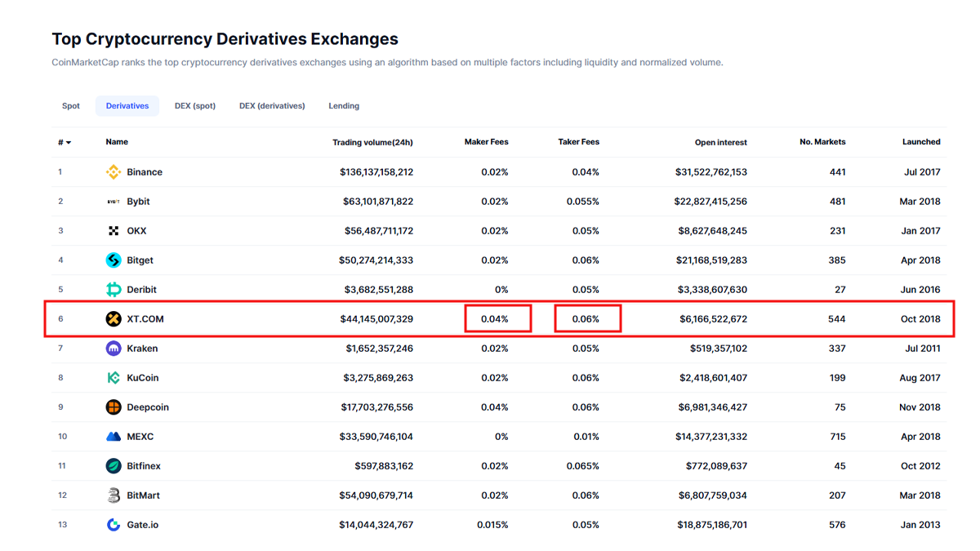980x551 pixels.
Task: Click Bybit trading volume $63,101,871,822
Action: click(379, 202)
